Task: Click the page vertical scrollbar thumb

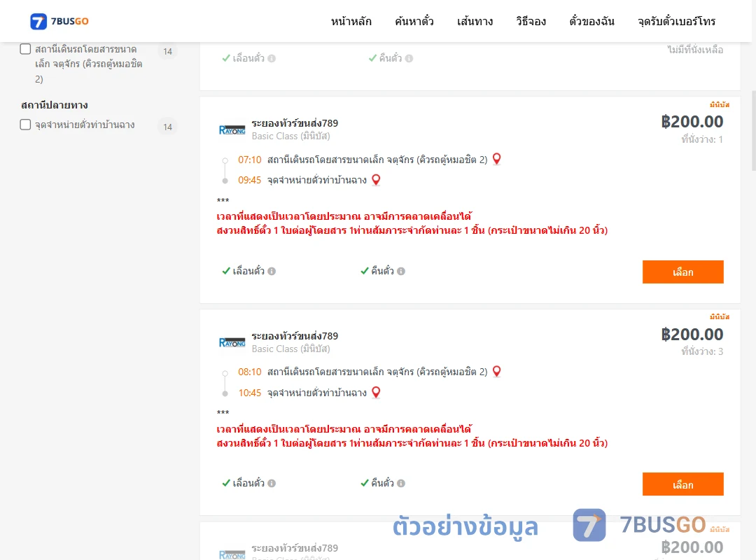Action: click(754, 130)
